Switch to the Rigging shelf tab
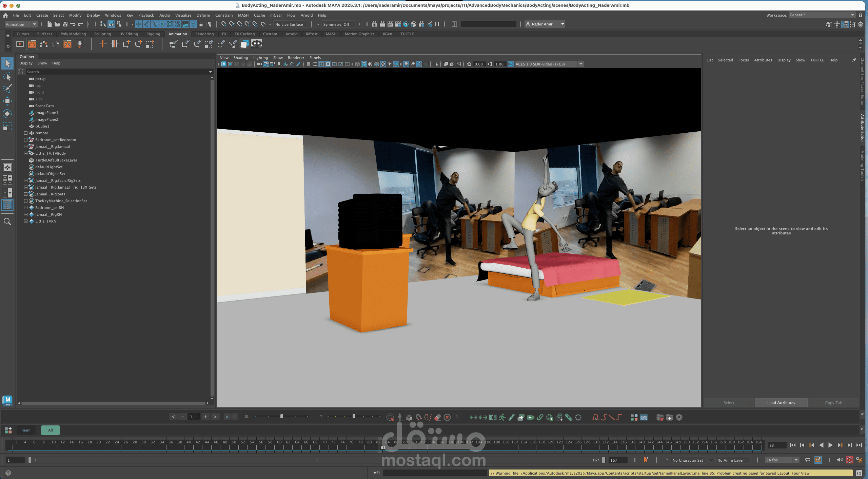868x479 pixels. [153, 34]
